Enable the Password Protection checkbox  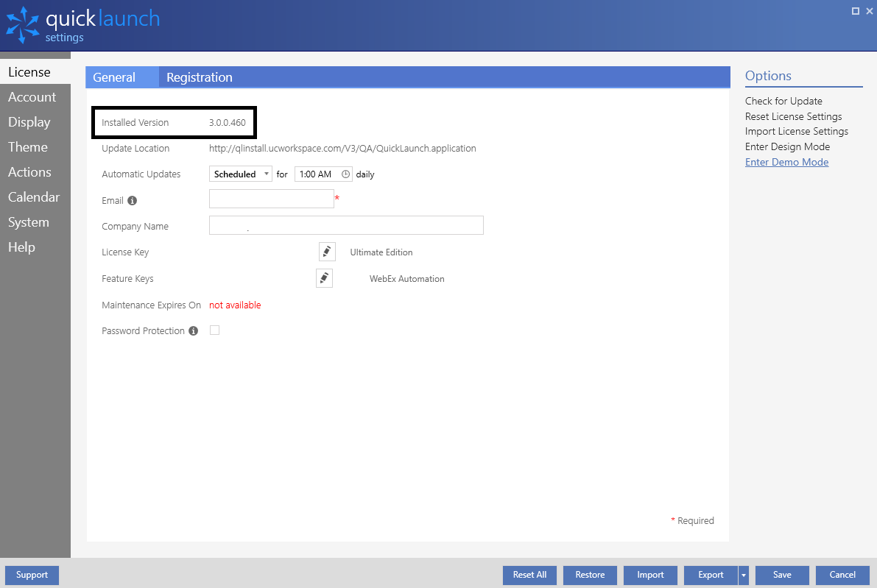[214, 330]
